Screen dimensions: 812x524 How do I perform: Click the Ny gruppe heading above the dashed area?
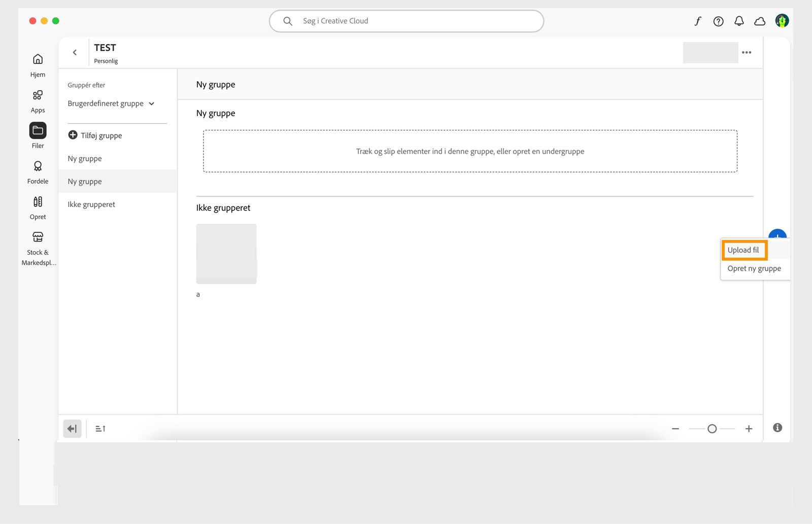click(216, 113)
